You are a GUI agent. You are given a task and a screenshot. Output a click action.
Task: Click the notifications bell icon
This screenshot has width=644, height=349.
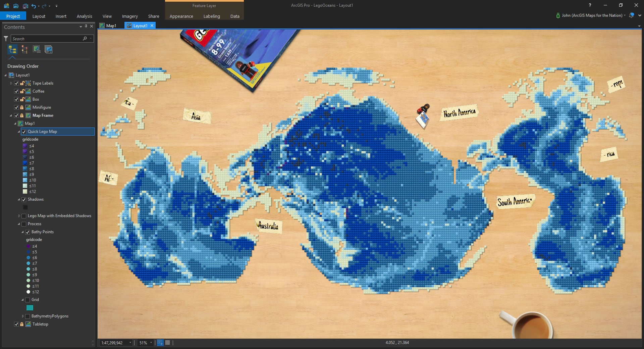pyautogui.click(x=632, y=15)
